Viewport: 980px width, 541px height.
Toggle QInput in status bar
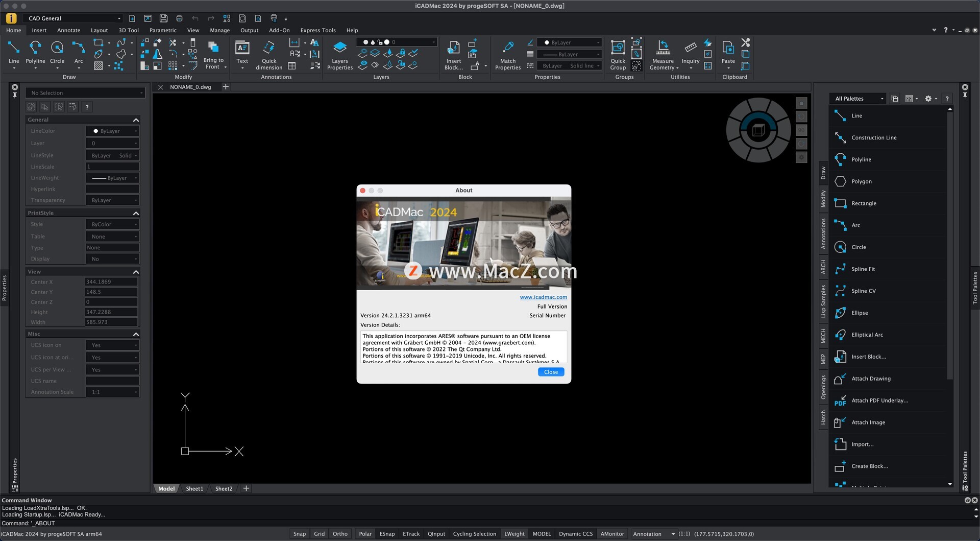436,534
